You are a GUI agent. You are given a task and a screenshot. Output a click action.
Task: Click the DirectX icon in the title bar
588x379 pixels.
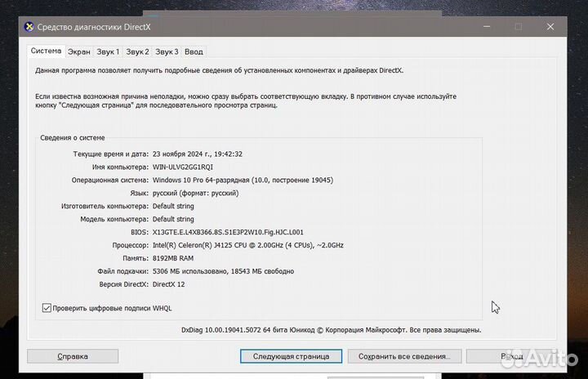pos(29,27)
